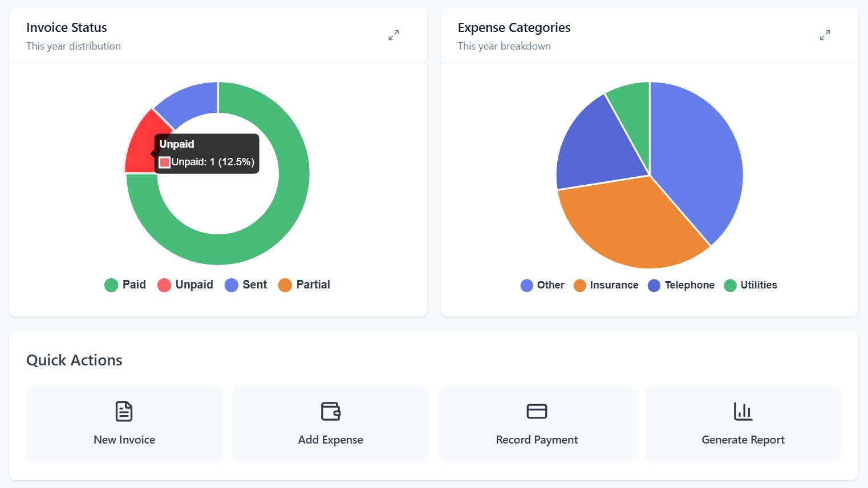The height and width of the screenshot is (488, 868).
Task: Expand the Invoice Status chart card
Action: pos(394,35)
